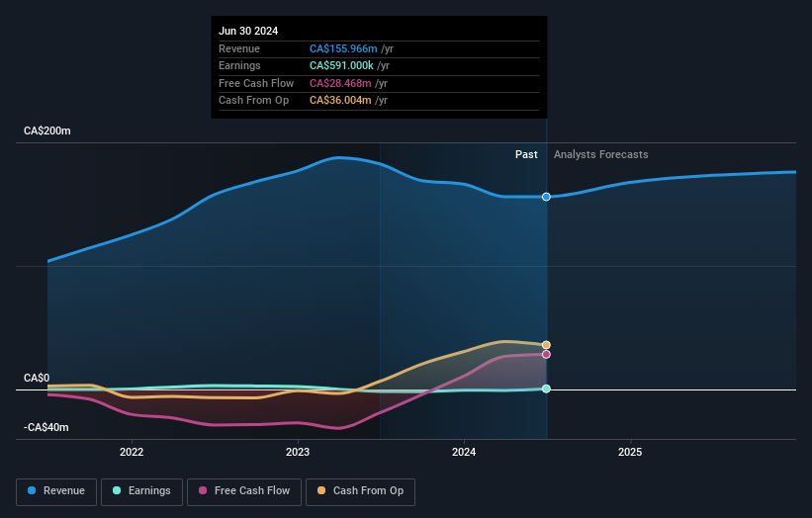Click the CA$200m axis label
Screen dimensions: 812x518
pos(47,130)
